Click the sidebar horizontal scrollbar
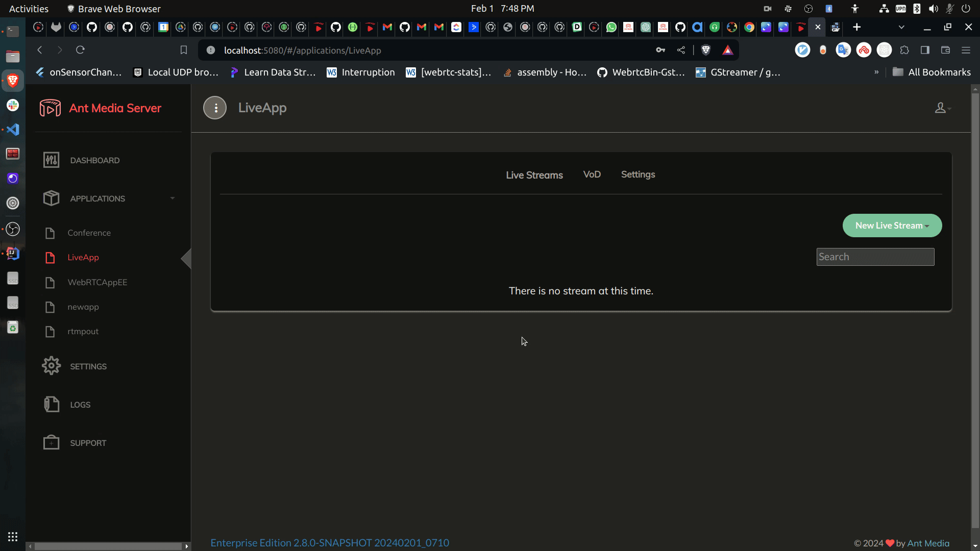Image resolution: width=980 pixels, height=551 pixels. pyautogui.click(x=108, y=546)
